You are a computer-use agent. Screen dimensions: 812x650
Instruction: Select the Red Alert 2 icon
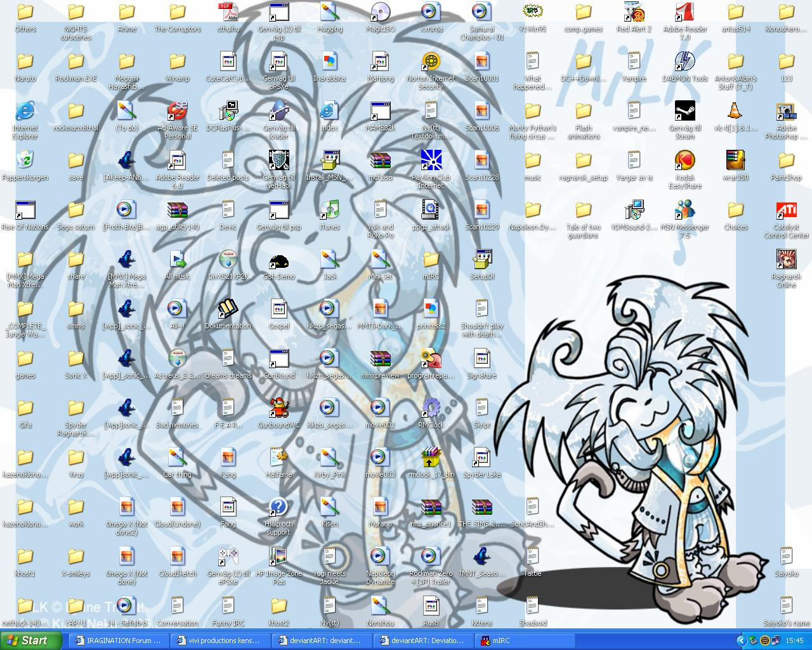(x=634, y=12)
